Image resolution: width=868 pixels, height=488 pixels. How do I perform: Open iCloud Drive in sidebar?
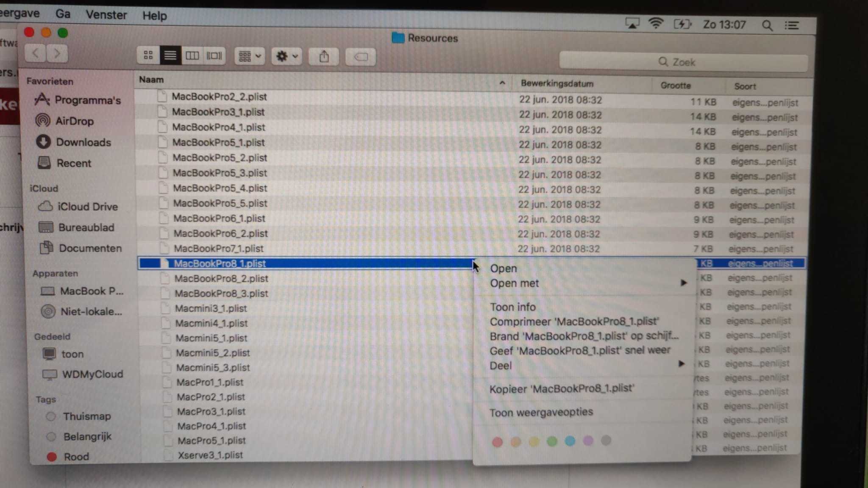[x=78, y=206]
